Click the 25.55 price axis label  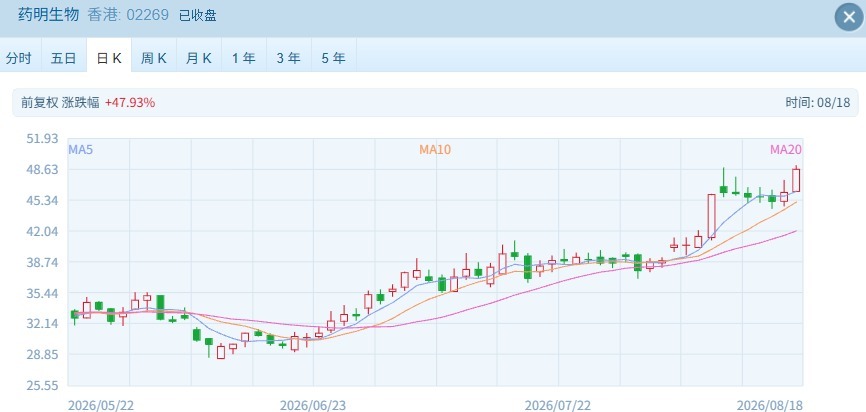coord(42,385)
